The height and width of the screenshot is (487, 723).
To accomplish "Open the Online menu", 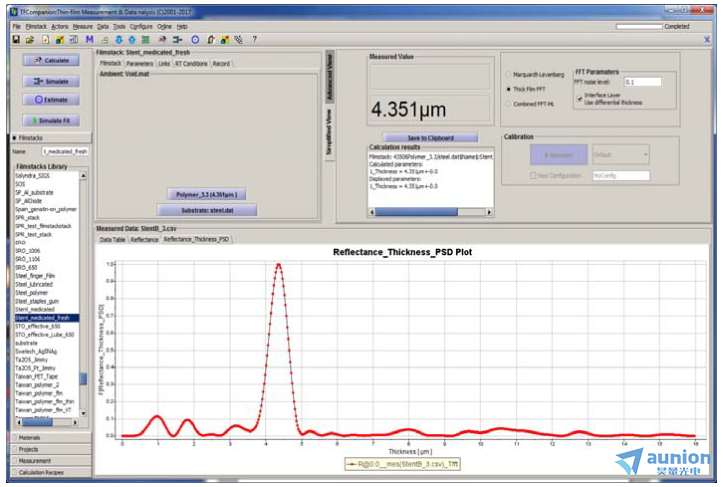I will pos(164,26).
